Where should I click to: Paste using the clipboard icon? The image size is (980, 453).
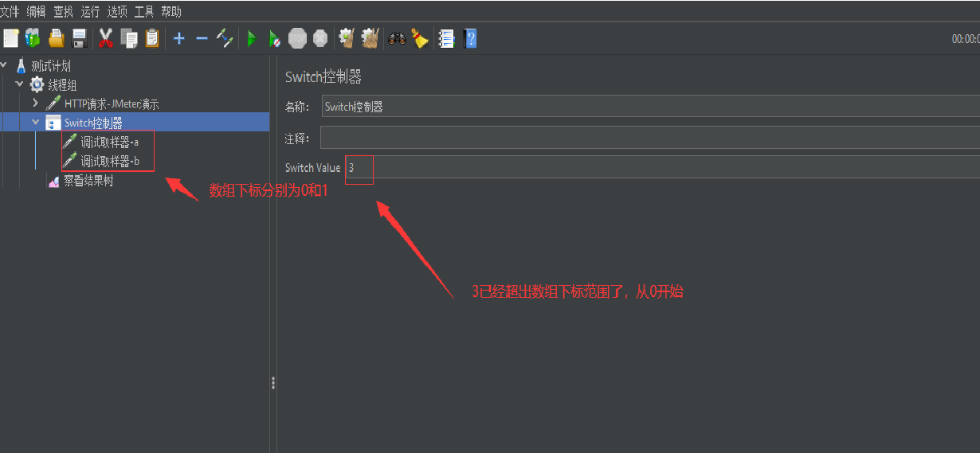point(152,38)
